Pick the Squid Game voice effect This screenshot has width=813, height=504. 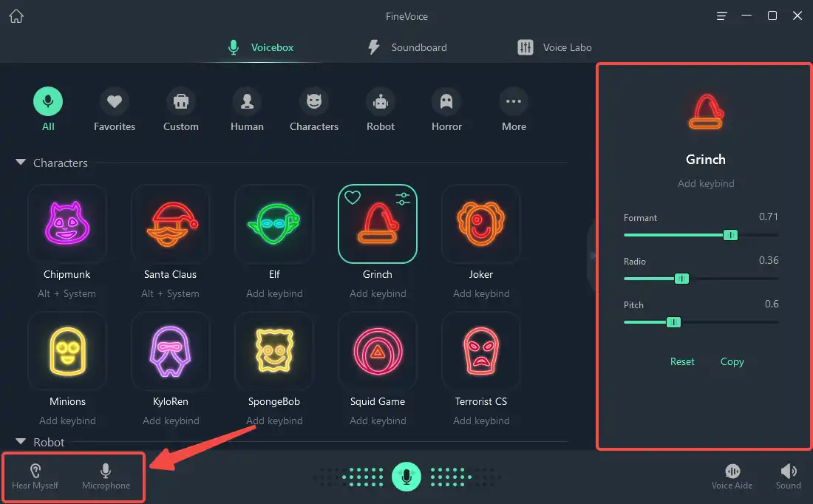378,351
